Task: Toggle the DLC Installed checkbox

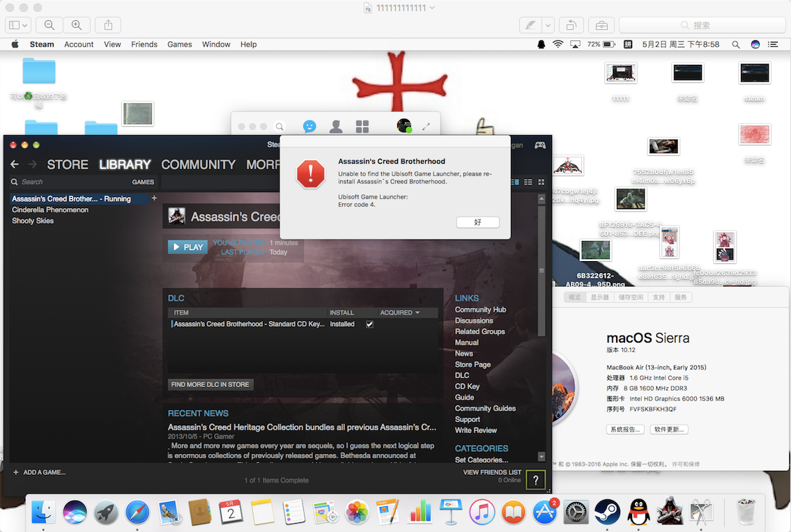Action: tap(370, 324)
